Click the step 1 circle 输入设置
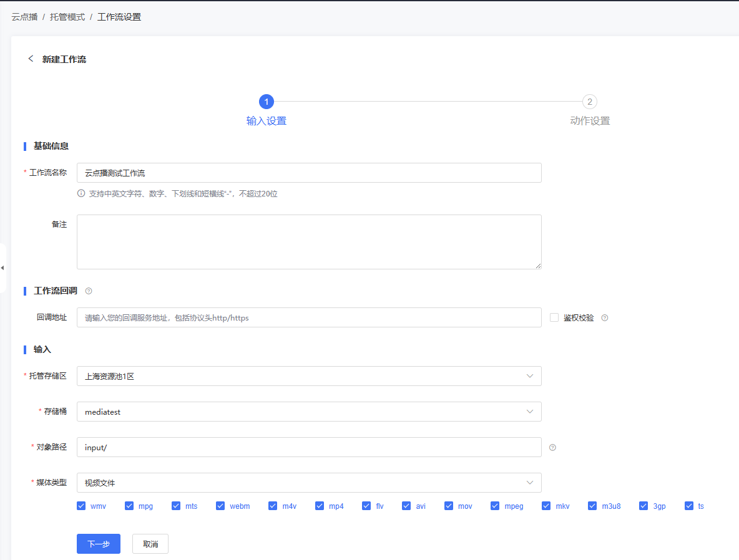 pos(267,102)
